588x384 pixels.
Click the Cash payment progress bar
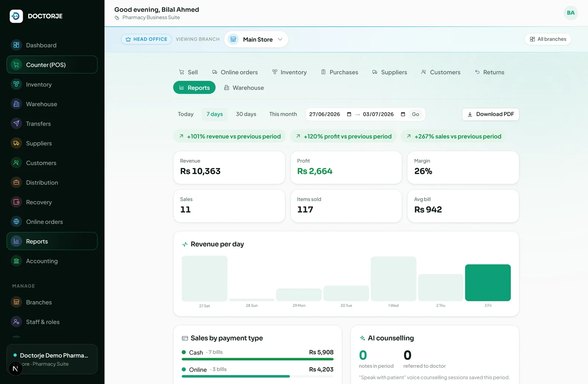click(x=258, y=359)
